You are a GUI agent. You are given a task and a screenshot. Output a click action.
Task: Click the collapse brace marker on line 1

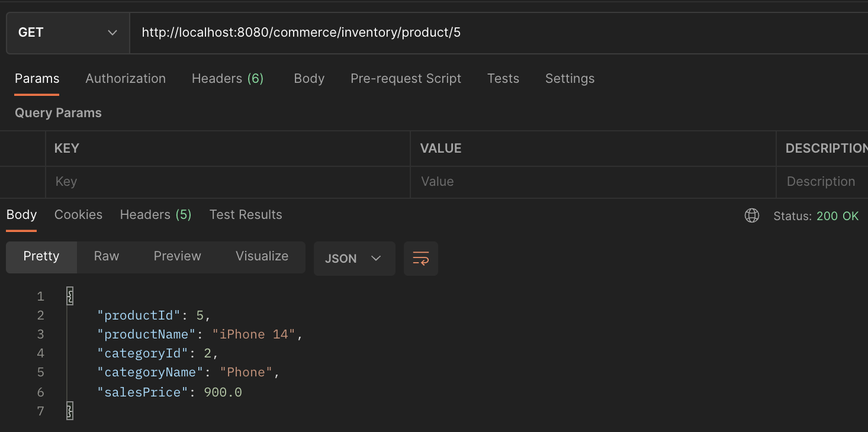69,296
